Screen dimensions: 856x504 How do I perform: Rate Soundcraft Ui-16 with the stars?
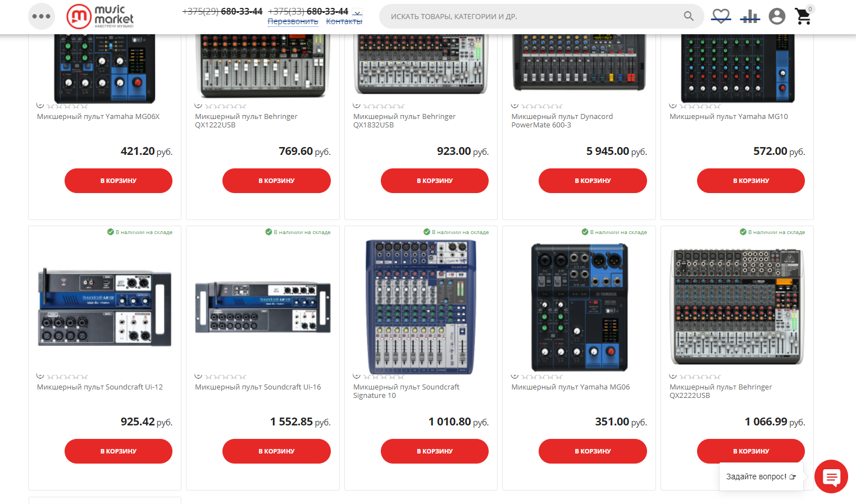click(x=225, y=377)
